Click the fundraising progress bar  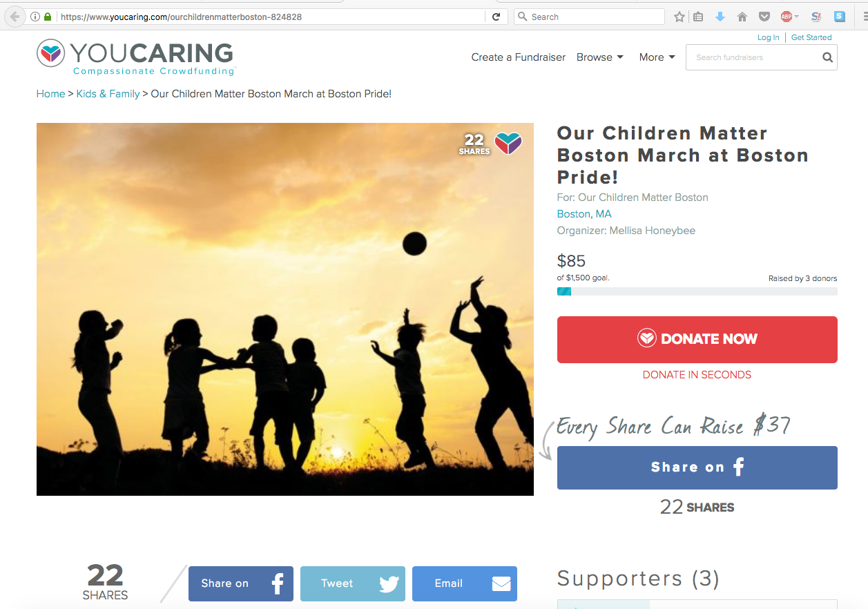pyautogui.click(x=697, y=291)
